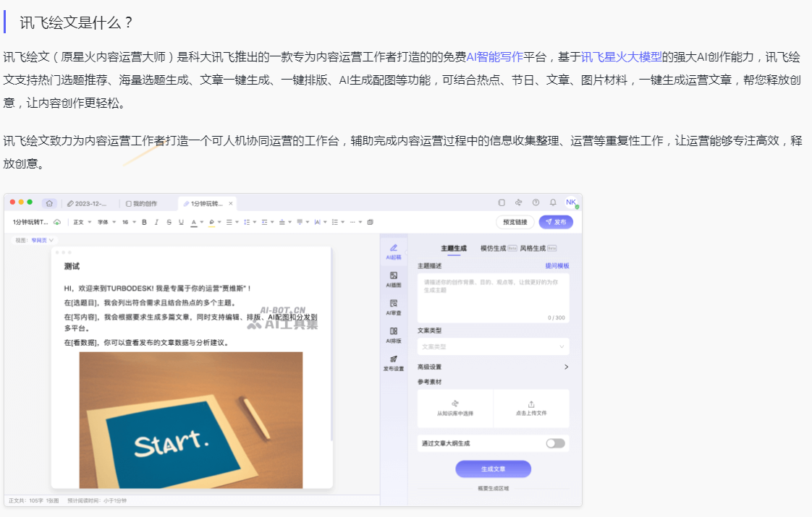Viewport: 812px width, 517px height.
Task: Click the 预览链接 button
Action: click(x=515, y=222)
